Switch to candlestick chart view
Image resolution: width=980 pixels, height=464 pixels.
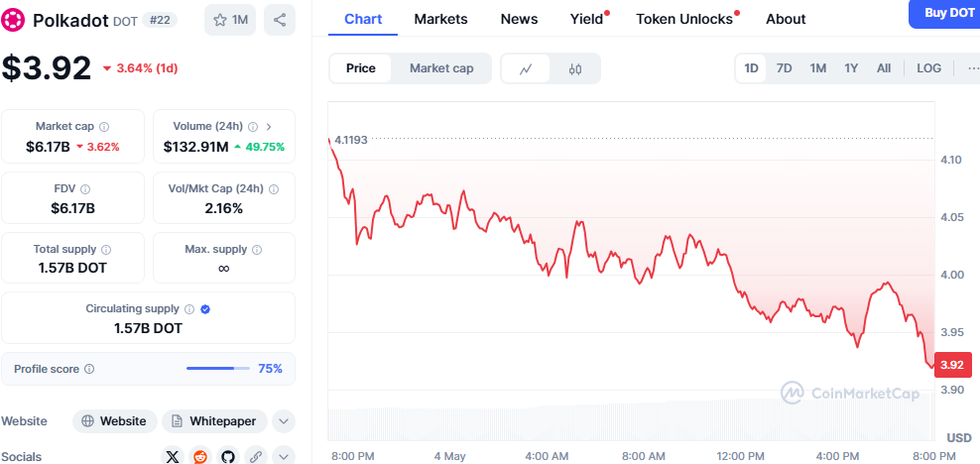[575, 68]
